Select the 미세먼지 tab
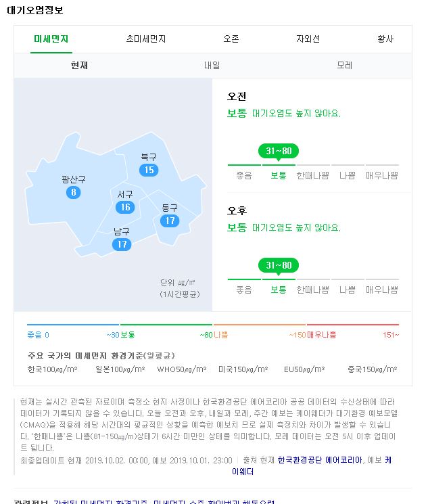This screenshot has height=504, width=428. [51, 39]
